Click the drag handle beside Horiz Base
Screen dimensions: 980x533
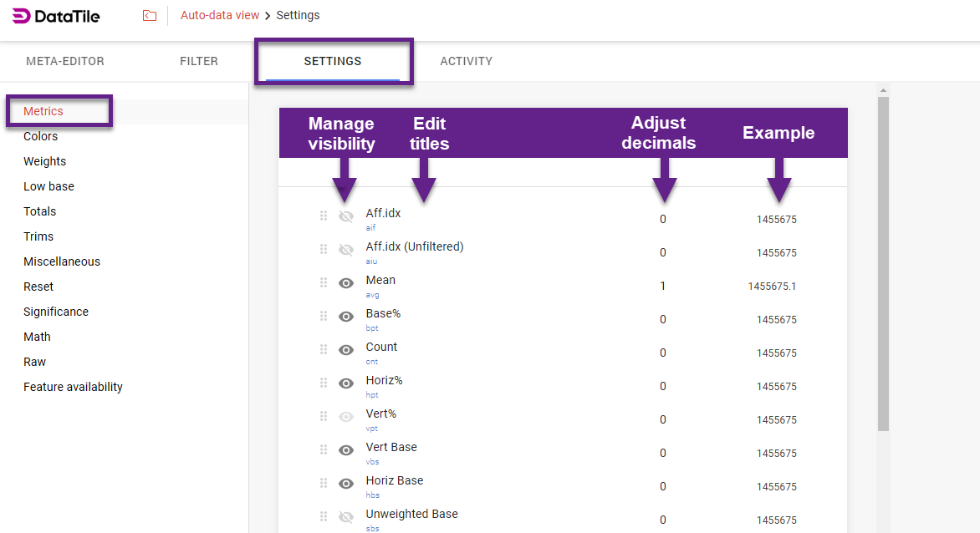coord(324,483)
